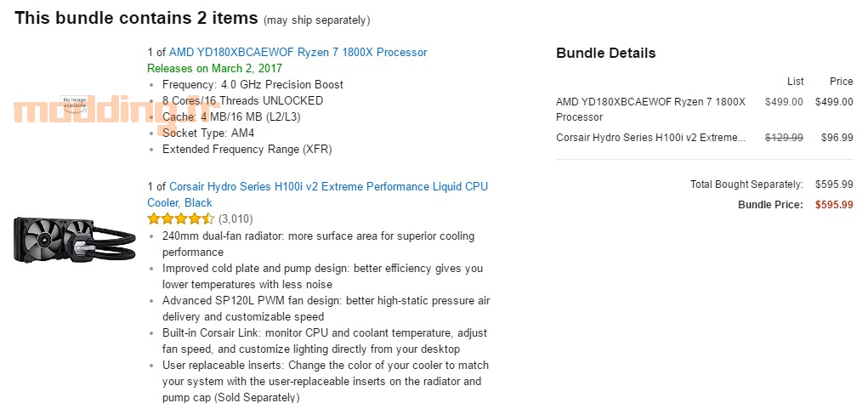Select the AMD processor row in Bundle Details

(x=705, y=110)
